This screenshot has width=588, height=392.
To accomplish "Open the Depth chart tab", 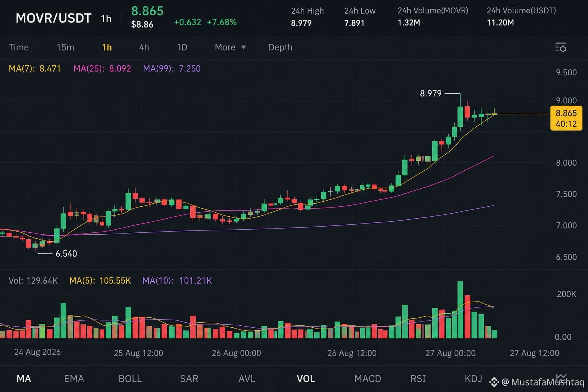I will [x=280, y=47].
